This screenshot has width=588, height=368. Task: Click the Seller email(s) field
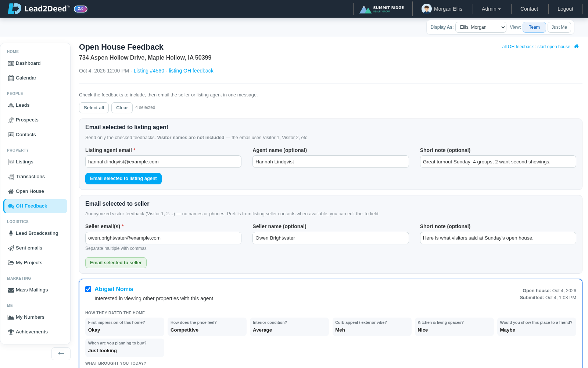(x=163, y=238)
